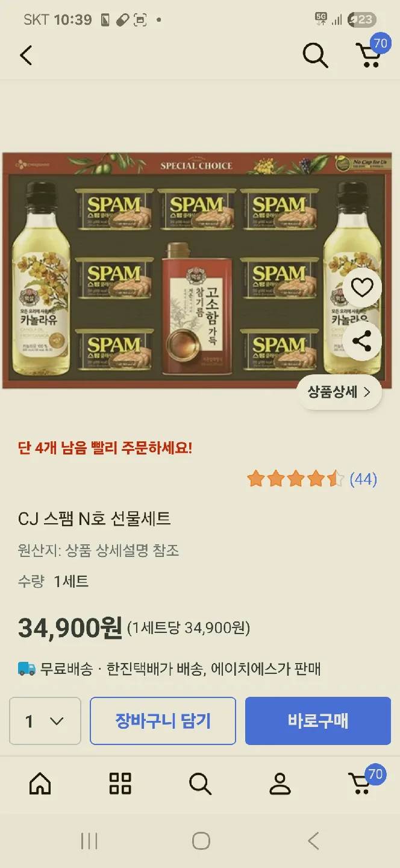Tap Android recent apps button

point(89,841)
